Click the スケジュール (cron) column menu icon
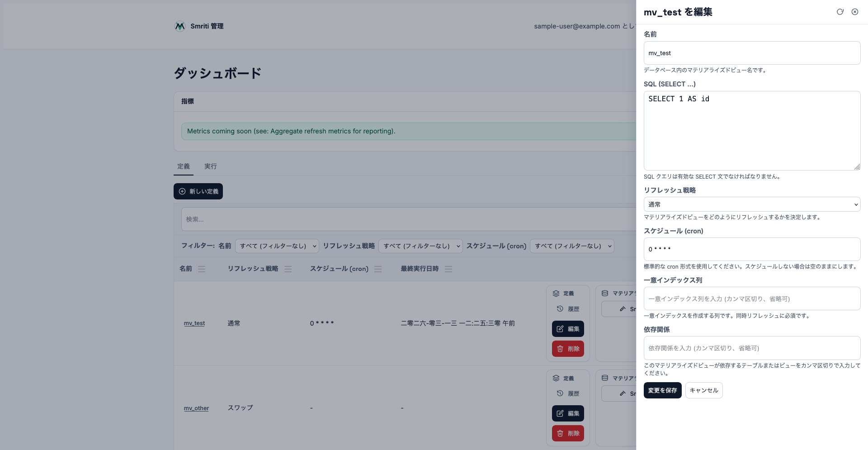 [378, 269]
